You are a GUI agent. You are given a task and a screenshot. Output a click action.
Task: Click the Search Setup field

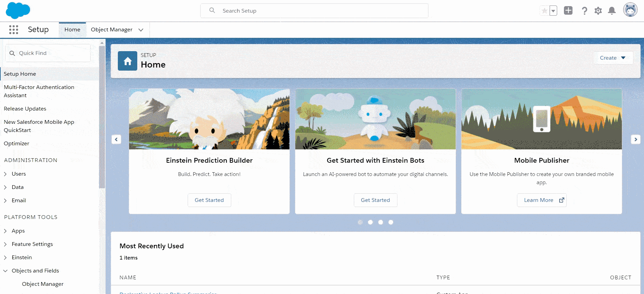tap(314, 11)
